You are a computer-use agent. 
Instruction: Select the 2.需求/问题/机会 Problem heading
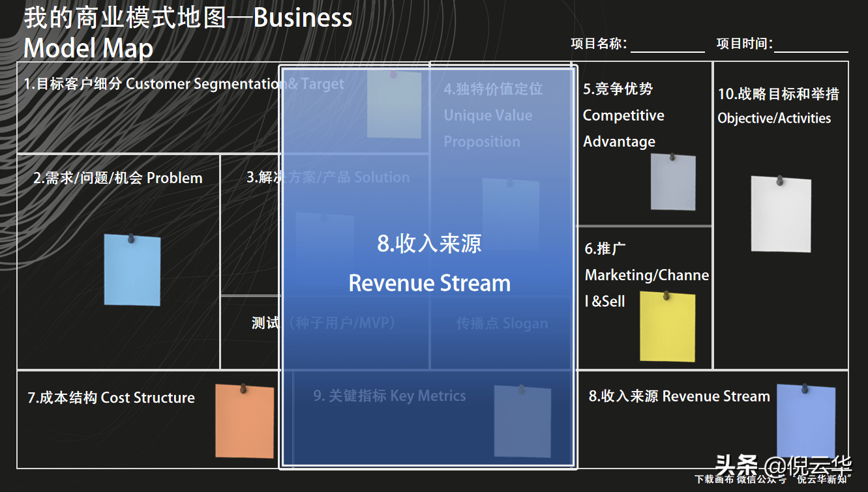coord(118,178)
